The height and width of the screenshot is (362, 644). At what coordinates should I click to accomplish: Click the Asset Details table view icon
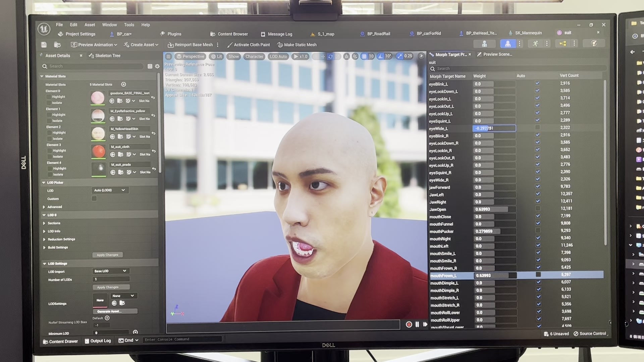pos(150,66)
